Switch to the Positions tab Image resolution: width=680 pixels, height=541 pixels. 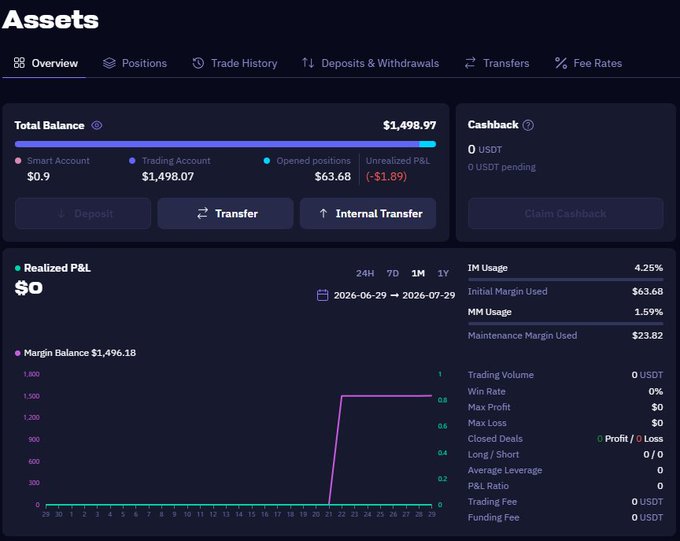pyautogui.click(x=135, y=63)
